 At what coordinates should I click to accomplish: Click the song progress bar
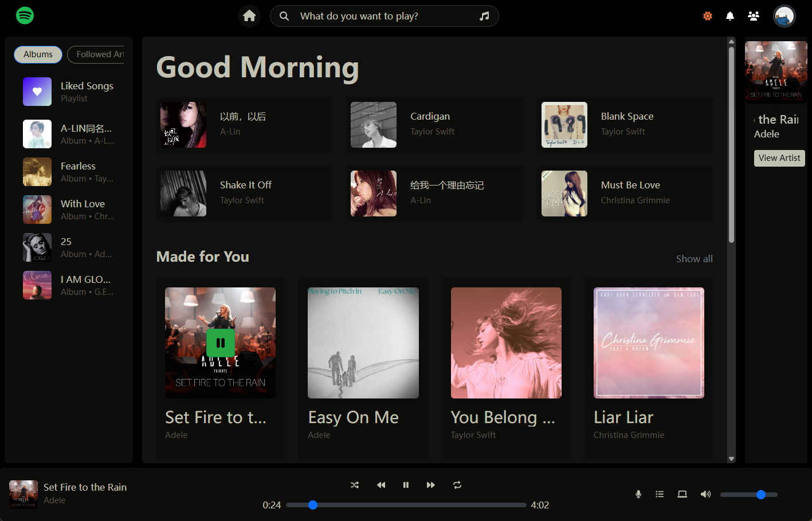tap(406, 505)
